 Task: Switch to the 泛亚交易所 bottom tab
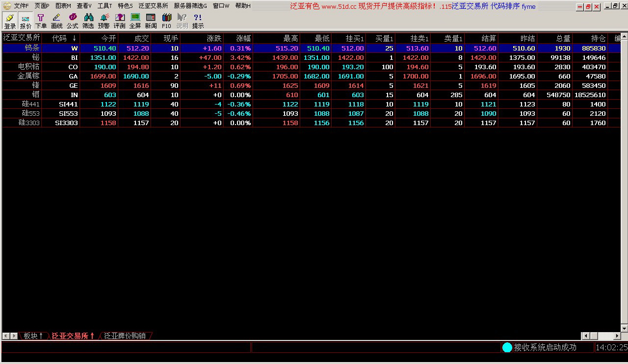click(x=73, y=336)
